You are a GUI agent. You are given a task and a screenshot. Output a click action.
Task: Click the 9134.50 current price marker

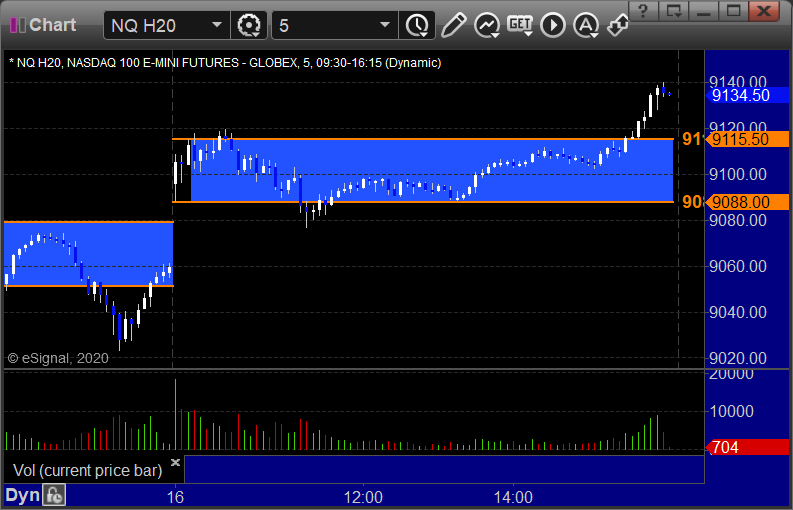pos(747,95)
